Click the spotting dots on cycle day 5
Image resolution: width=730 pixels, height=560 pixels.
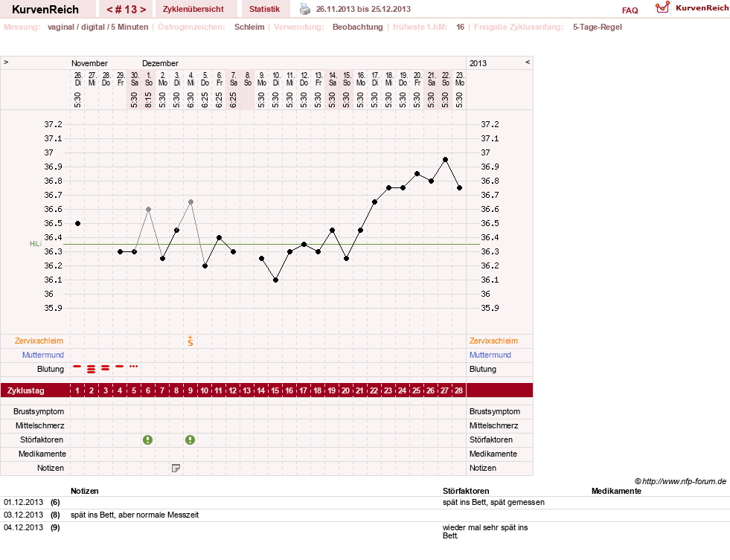(134, 367)
